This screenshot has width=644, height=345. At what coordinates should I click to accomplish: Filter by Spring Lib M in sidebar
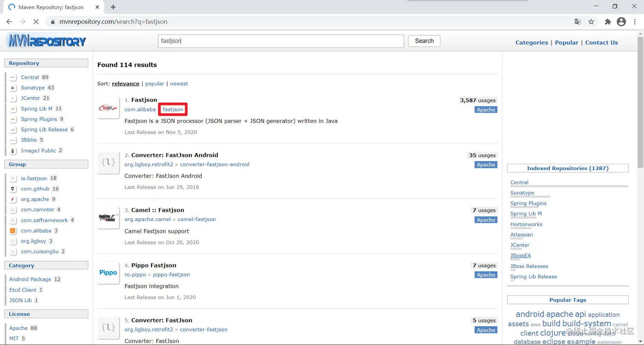click(x=37, y=109)
